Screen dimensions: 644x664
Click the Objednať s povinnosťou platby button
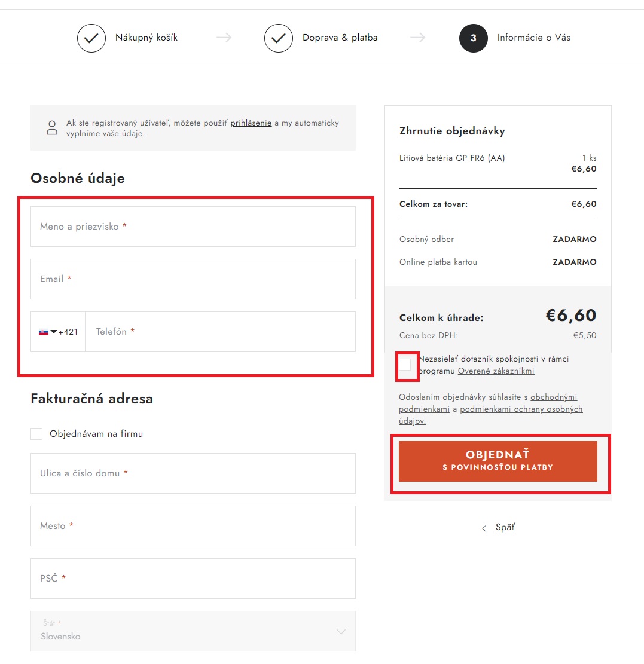tap(498, 461)
